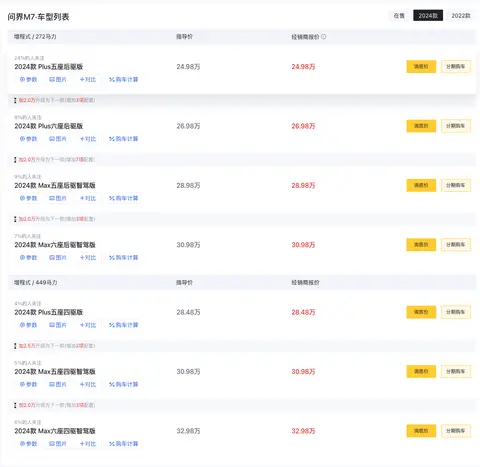Open 参数 for Max五座四驱智驾版
Viewport: 480px width, 467px height.
[x=28, y=384]
